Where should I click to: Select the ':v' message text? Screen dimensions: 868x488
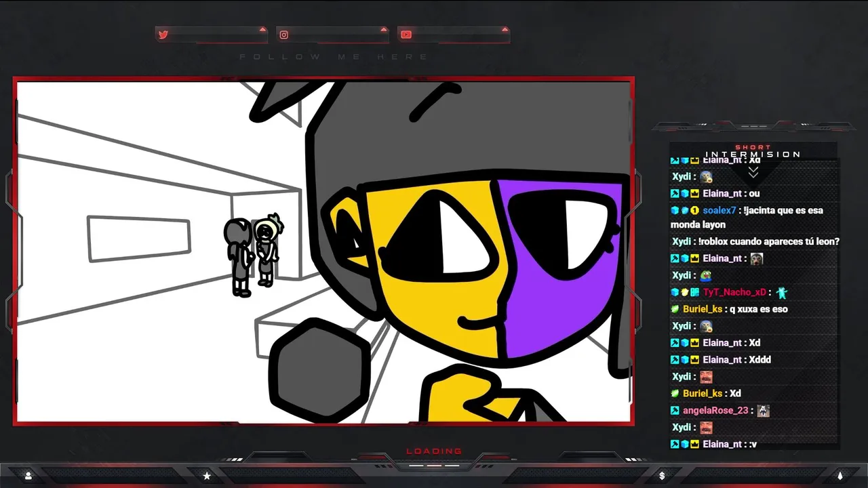pyautogui.click(x=752, y=445)
